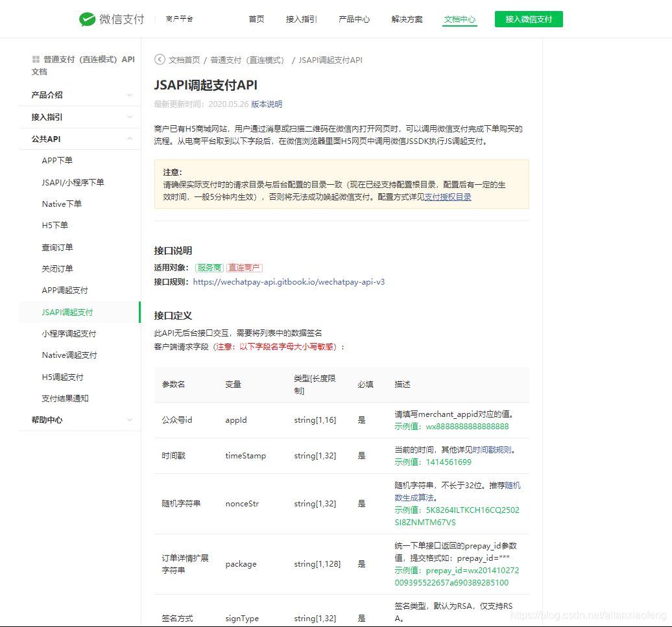Open the 解决方案 menu item

point(407,19)
